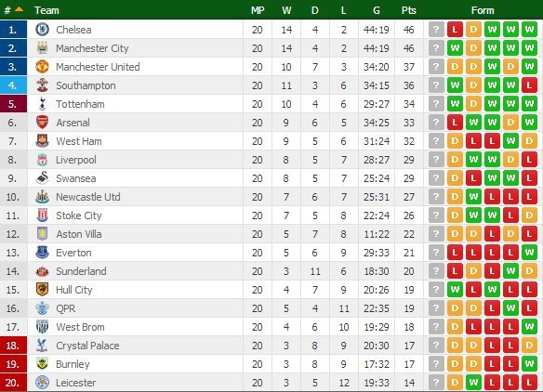Viewport: 543px width, 392px height.
Task: Click the Team column header
Action: click(x=46, y=10)
